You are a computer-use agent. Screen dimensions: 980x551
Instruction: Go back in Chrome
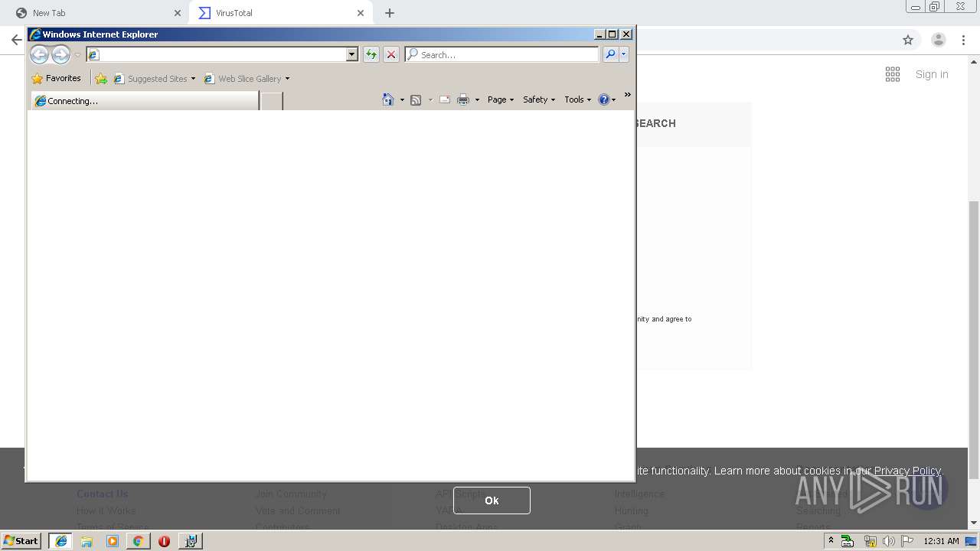click(x=16, y=40)
